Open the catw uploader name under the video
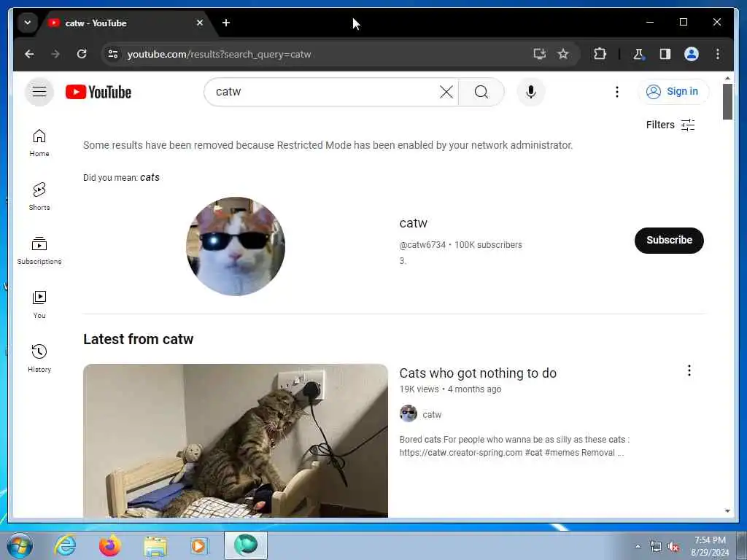The image size is (747, 560). (432, 414)
